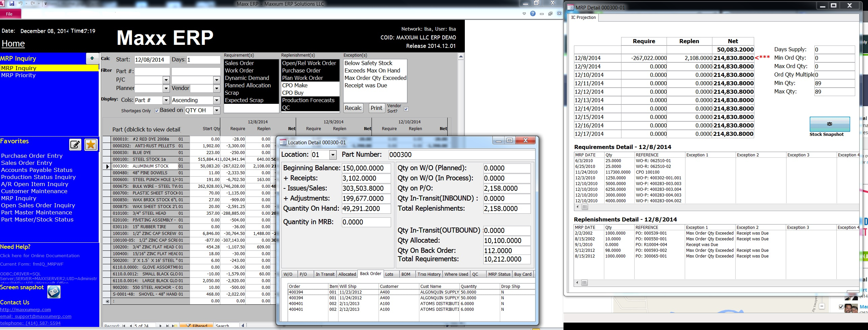
Task: Switch to the In Transit tab
Action: coord(325,274)
